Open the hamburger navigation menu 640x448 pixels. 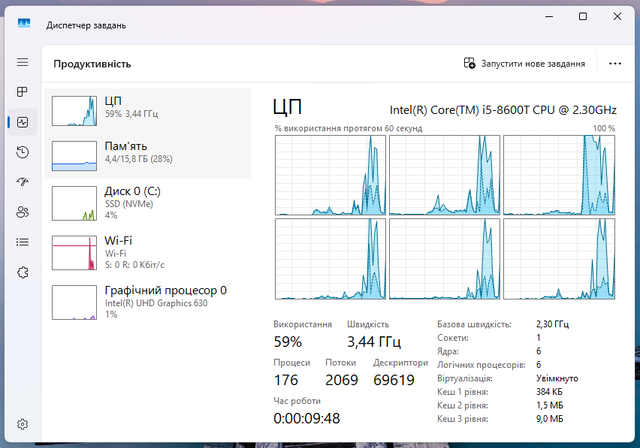click(22, 62)
